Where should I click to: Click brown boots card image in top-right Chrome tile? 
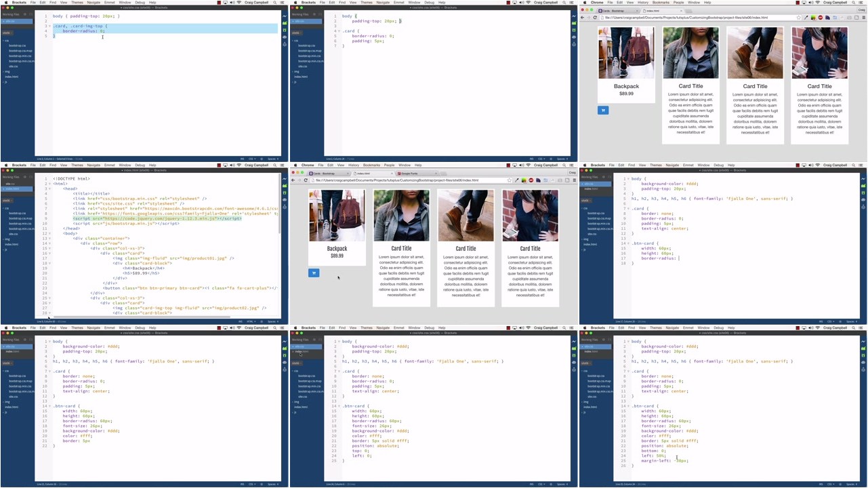[x=755, y=53]
